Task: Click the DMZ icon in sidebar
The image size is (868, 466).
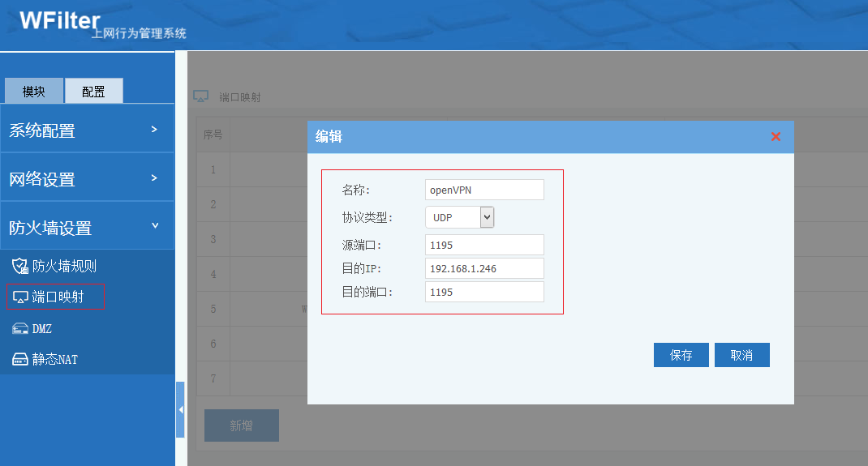Action: click(20, 328)
